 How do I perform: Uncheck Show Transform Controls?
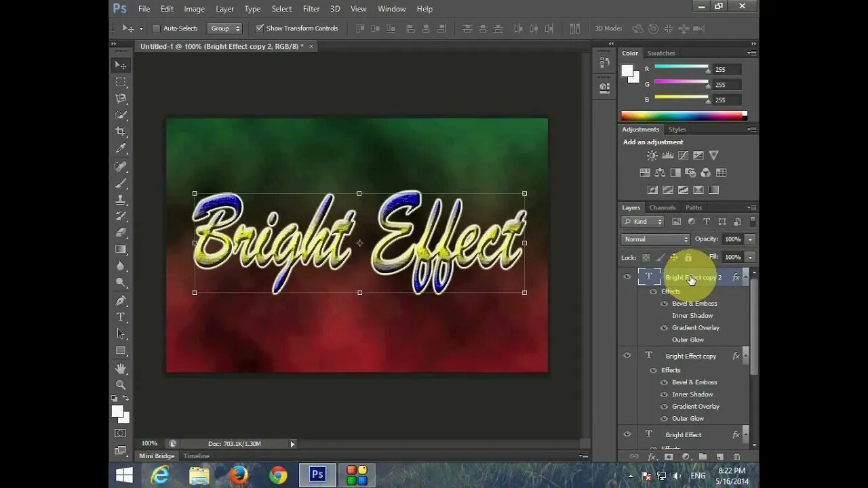(259, 28)
